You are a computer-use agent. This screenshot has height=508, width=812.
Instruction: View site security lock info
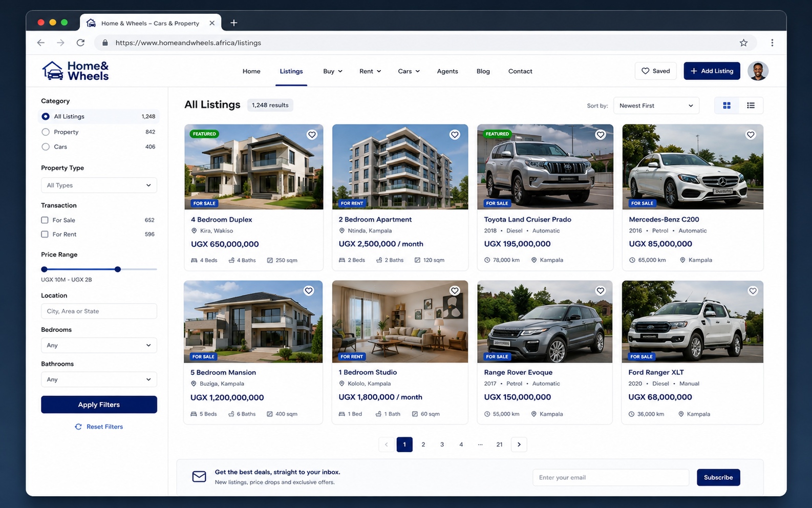click(105, 43)
